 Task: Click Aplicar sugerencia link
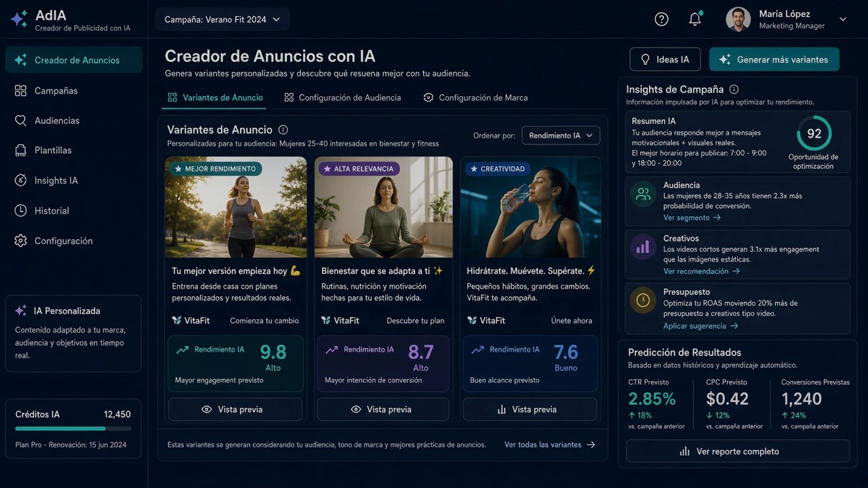701,326
